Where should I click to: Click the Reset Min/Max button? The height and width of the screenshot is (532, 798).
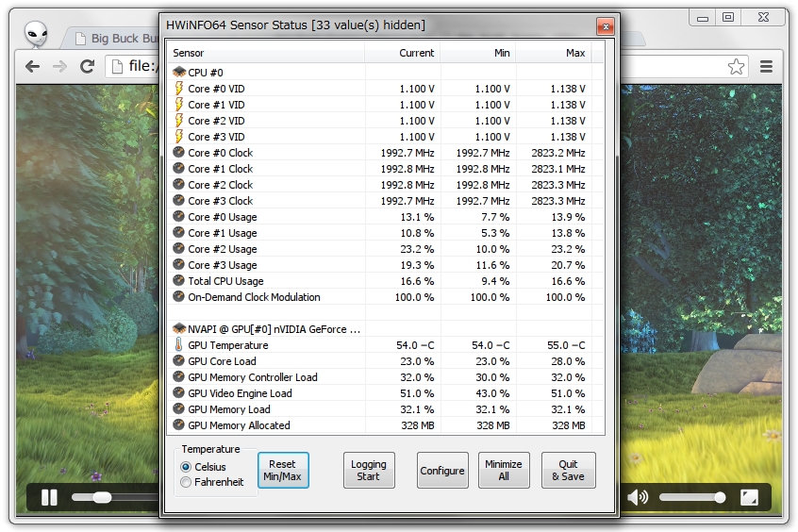[x=283, y=471]
